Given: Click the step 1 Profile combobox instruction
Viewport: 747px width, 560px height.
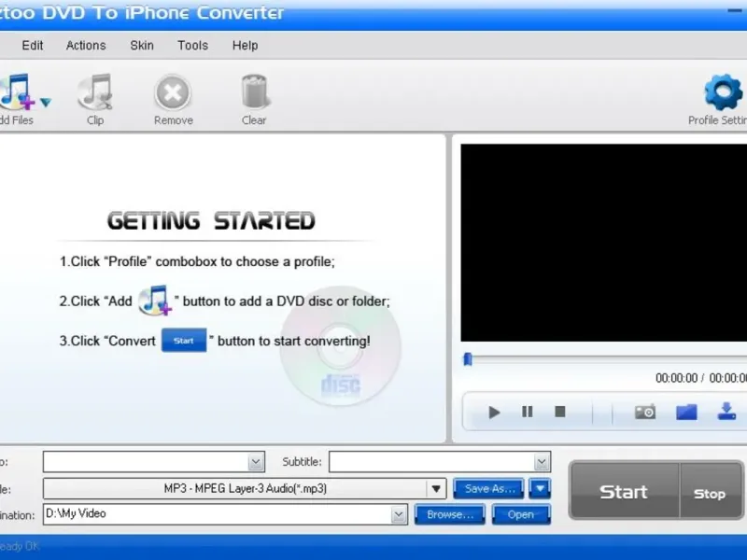Looking at the screenshot, I should [x=197, y=261].
